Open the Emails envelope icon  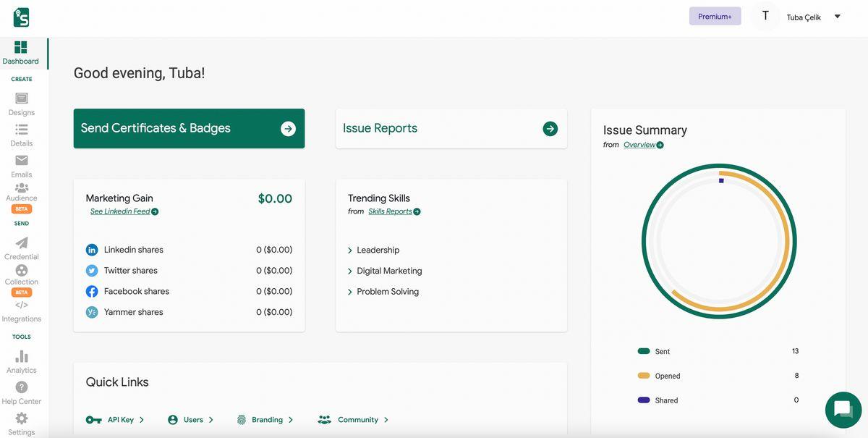[x=22, y=161]
